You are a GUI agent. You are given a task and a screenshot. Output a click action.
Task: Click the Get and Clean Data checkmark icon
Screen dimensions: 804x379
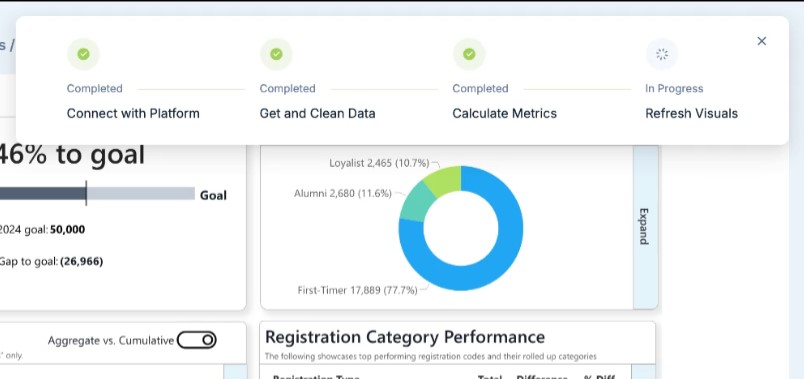276,54
